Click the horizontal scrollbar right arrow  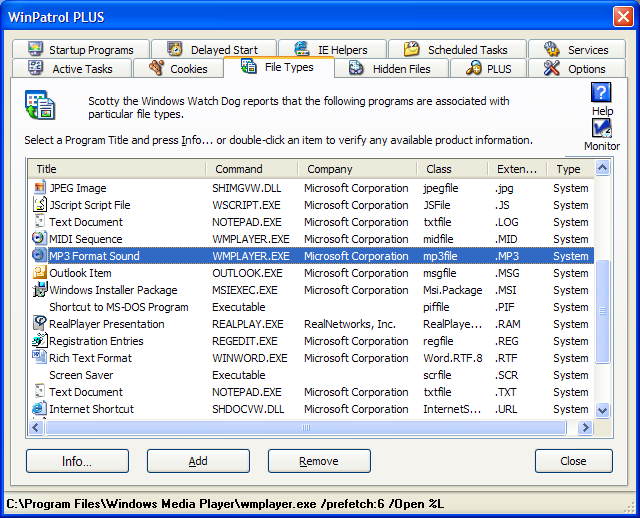(585, 427)
